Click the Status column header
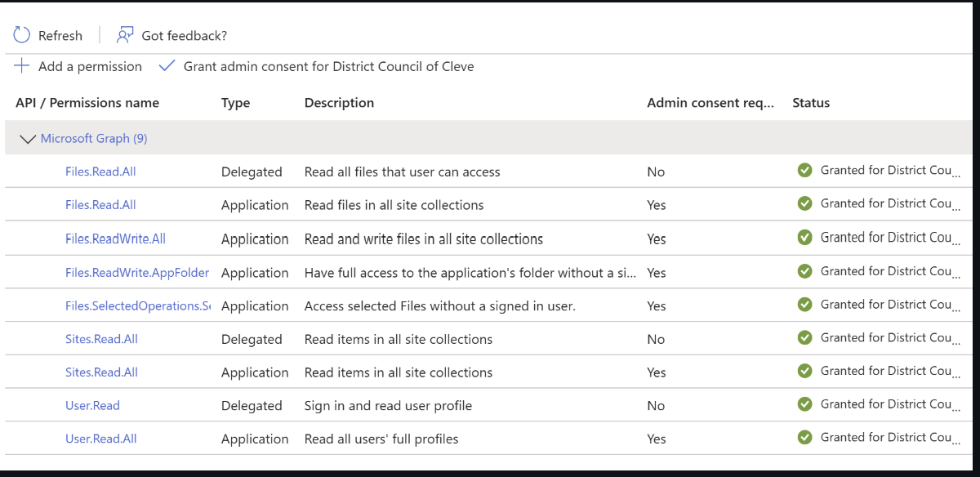The width and height of the screenshot is (980, 477). [x=811, y=103]
